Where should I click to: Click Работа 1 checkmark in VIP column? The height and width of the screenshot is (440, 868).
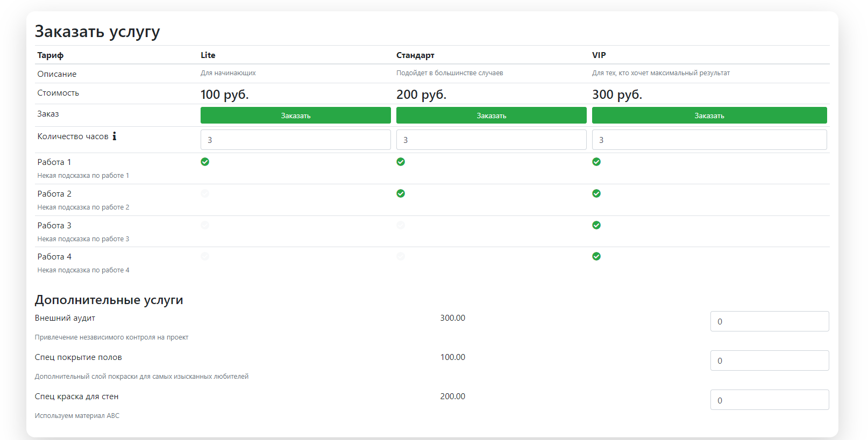tap(596, 162)
